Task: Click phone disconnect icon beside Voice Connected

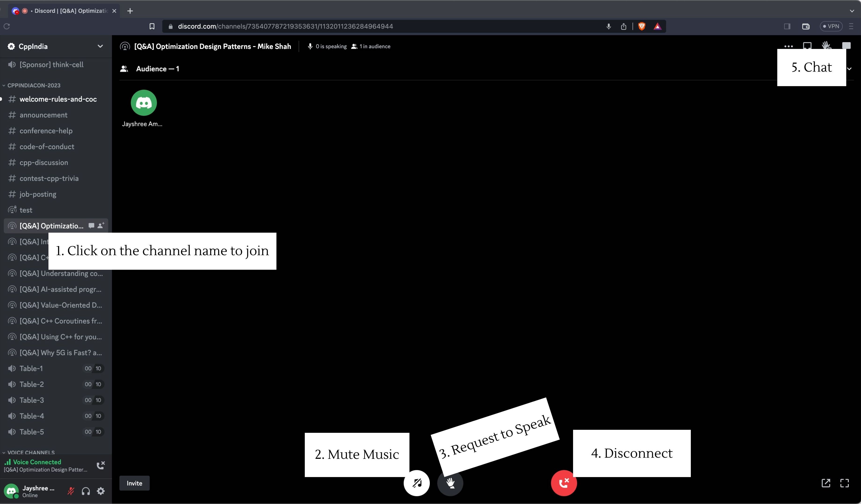Action: pos(100,465)
